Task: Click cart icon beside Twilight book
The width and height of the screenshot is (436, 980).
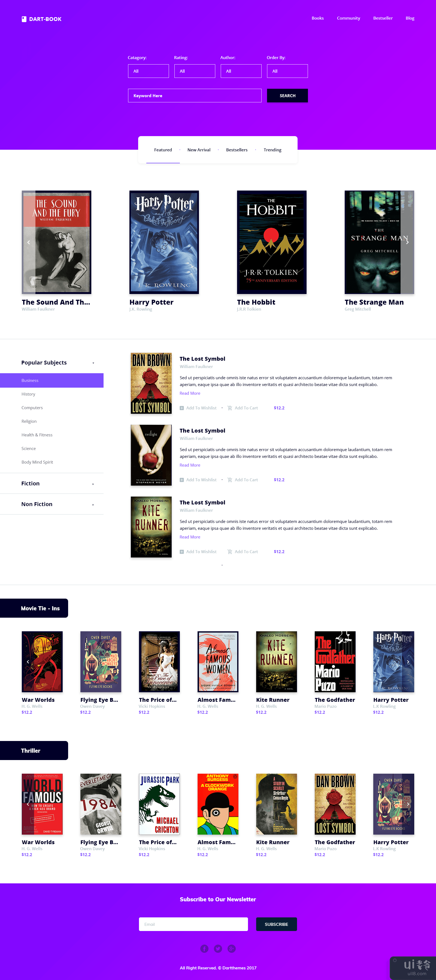Action: tap(230, 480)
